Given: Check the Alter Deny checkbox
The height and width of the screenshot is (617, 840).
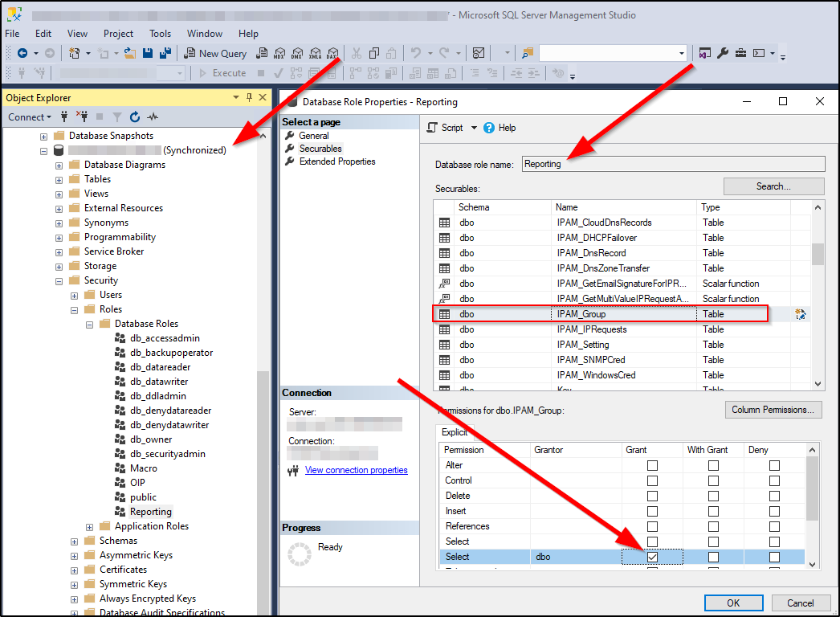Looking at the screenshot, I should (x=774, y=465).
